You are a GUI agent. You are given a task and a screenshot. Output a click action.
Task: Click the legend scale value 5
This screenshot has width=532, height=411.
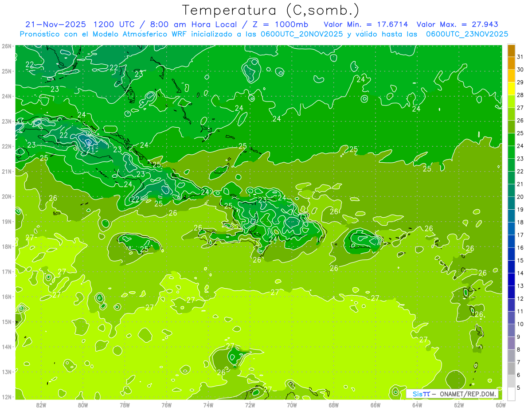(518, 388)
